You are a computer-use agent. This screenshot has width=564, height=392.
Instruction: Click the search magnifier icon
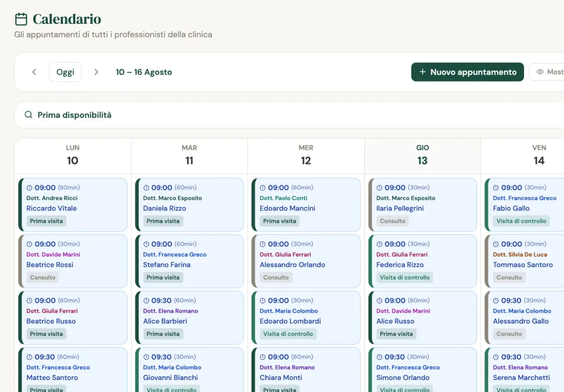[29, 115]
